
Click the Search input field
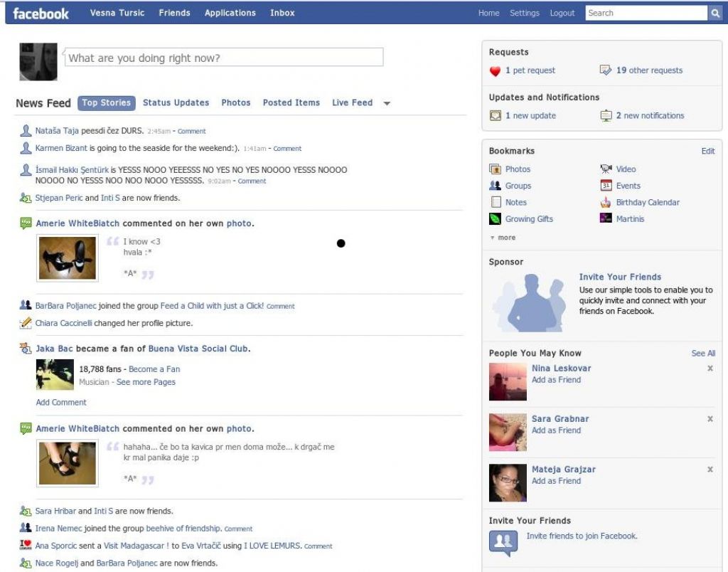click(x=646, y=13)
